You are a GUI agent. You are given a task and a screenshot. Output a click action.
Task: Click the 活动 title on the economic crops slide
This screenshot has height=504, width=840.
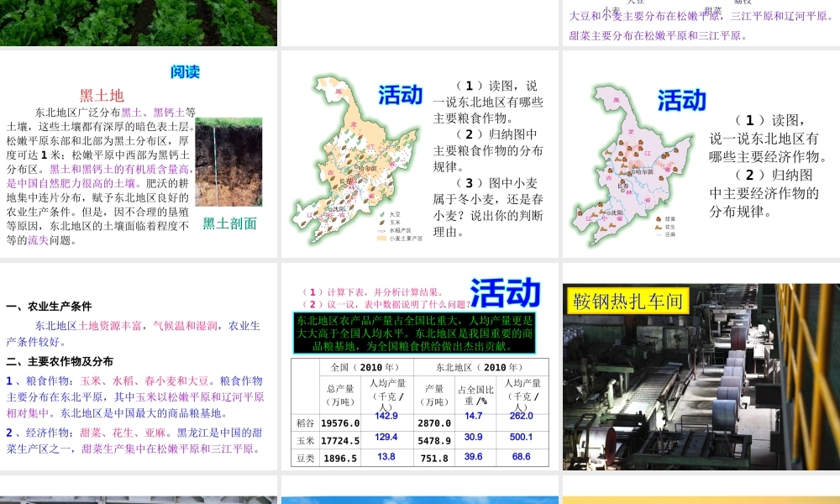[x=682, y=101]
